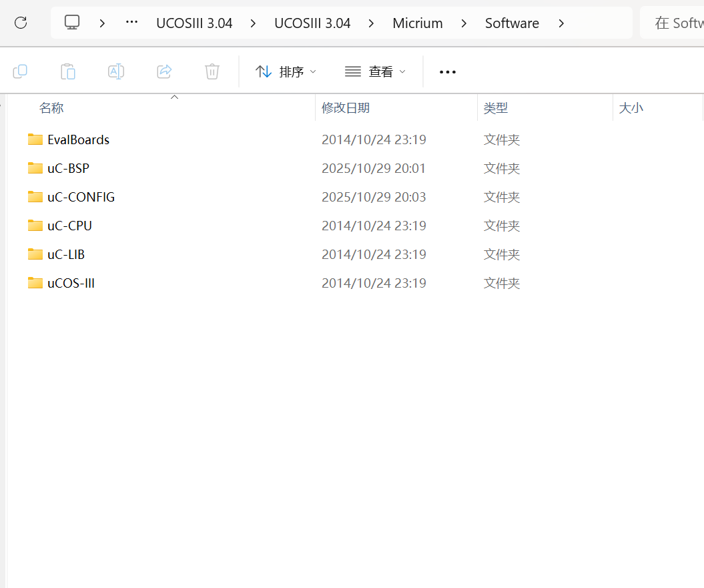Click the Delete trash icon
This screenshot has width=704, height=588.
tap(212, 71)
